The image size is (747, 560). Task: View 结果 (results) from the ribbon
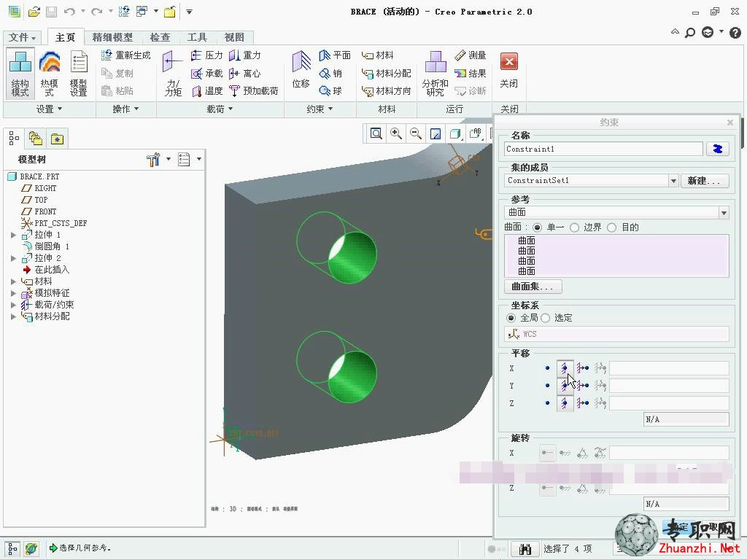pyautogui.click(x=471, y=74)
